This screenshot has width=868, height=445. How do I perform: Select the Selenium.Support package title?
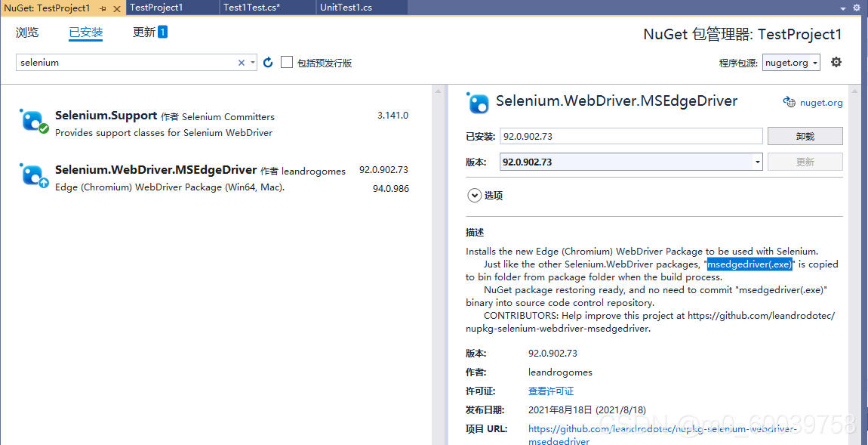[x=106, y=116]
